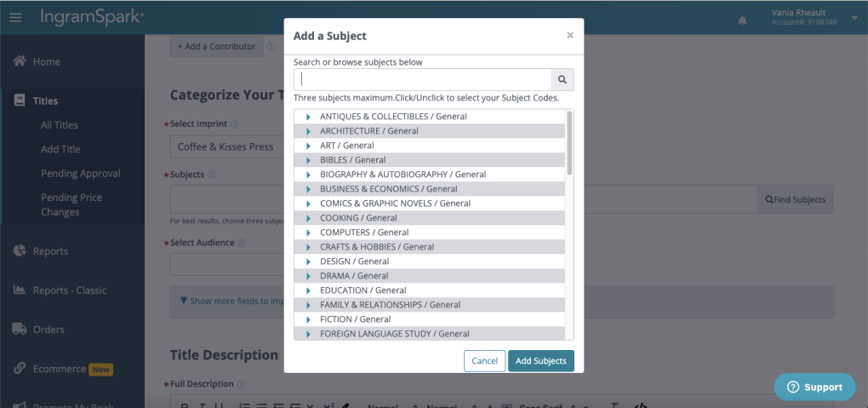Click the Orders truck icon
Image resolution: width=868 pixels, height=408 pixels.
[19, 330]
